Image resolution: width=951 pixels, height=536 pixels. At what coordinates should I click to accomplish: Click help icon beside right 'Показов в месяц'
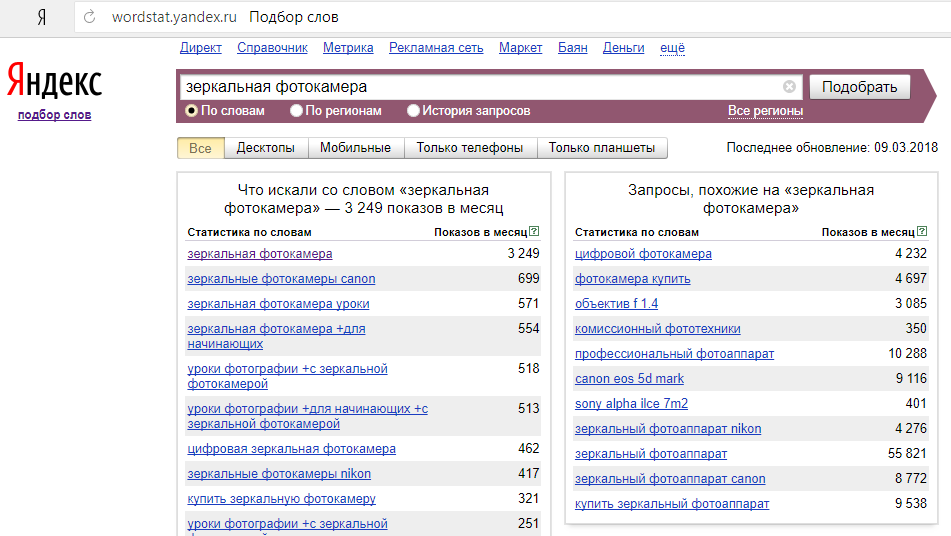[x=922, y=232]
